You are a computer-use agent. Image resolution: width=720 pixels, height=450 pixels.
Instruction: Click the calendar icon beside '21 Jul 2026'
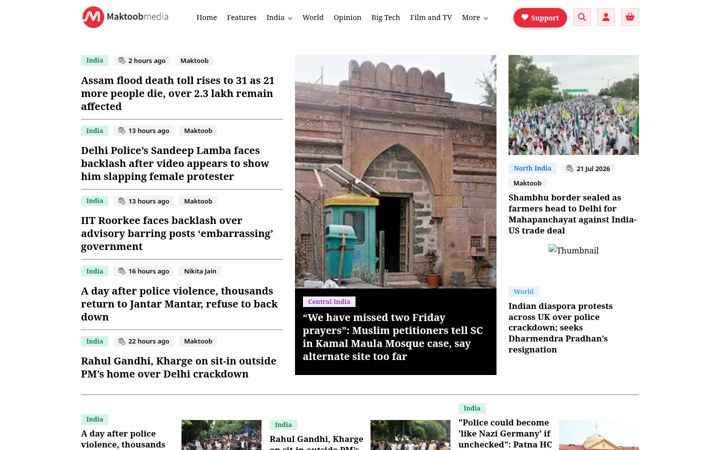[569, 169]
